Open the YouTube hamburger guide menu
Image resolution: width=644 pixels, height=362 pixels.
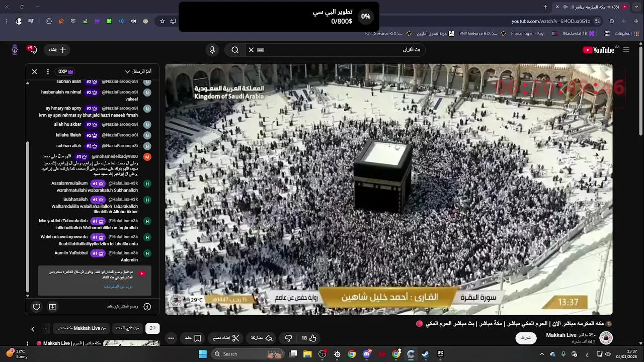(626, 50)
